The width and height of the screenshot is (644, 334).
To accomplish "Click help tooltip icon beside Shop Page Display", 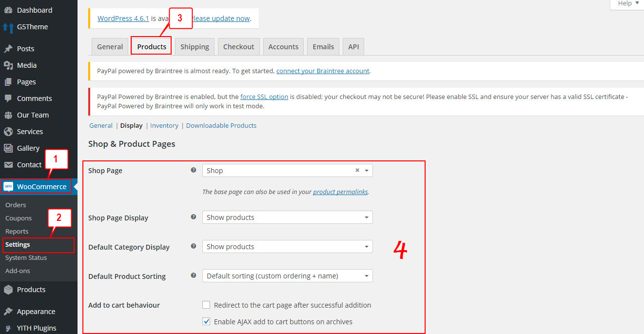I will pos(194,217).
